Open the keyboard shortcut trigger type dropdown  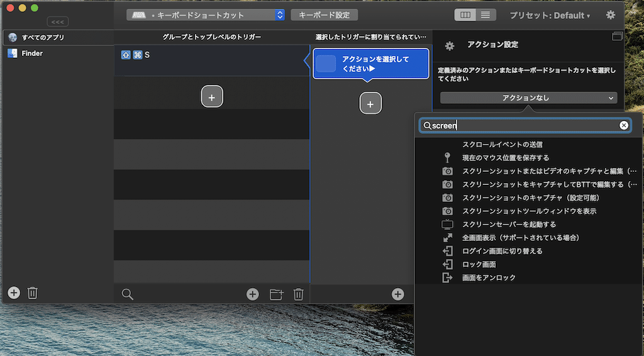point(206,15)
